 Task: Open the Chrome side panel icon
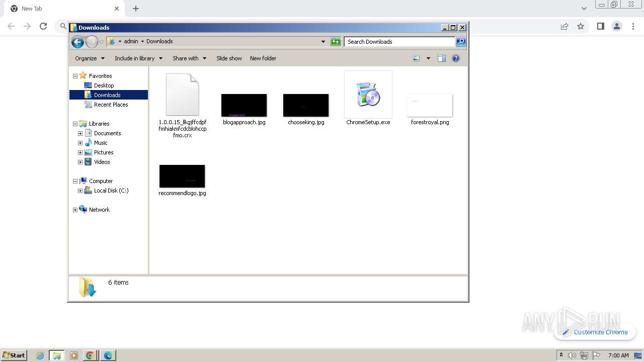pos(600,26)
